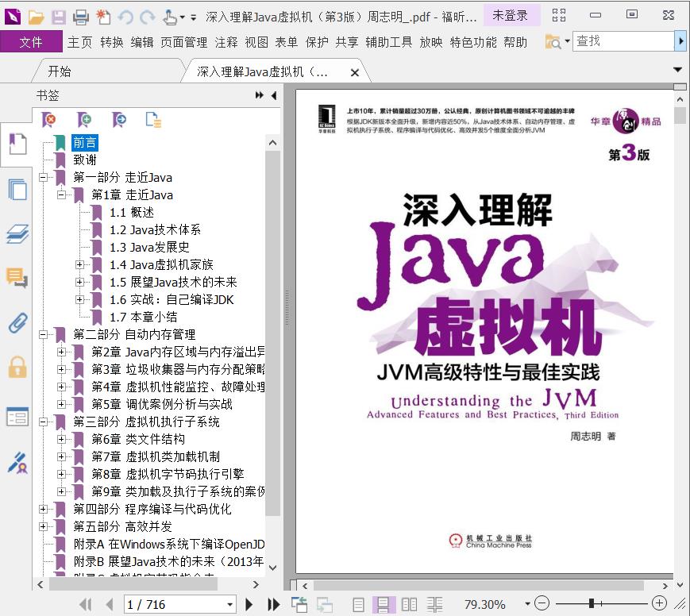Open the quick access toolbar customize dropdown
The height and width of the screenshot is (616, 690).
[x=193, y=17]
